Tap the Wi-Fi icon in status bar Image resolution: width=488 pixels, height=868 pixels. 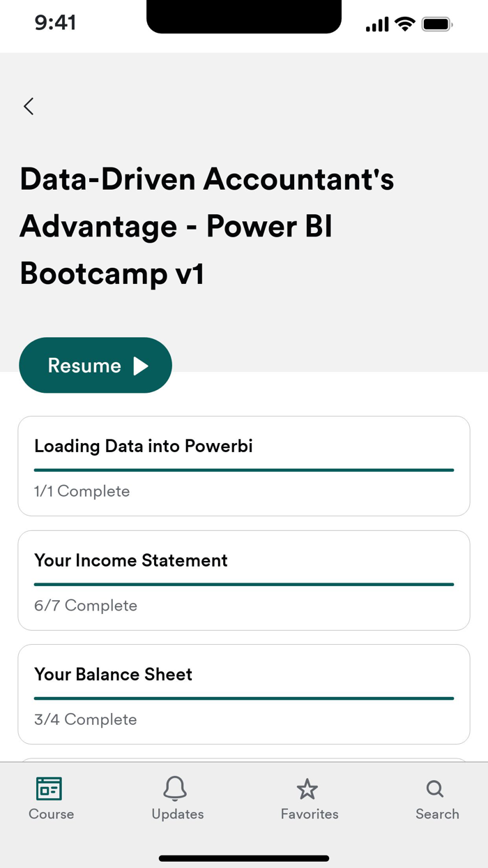[405, 23]
